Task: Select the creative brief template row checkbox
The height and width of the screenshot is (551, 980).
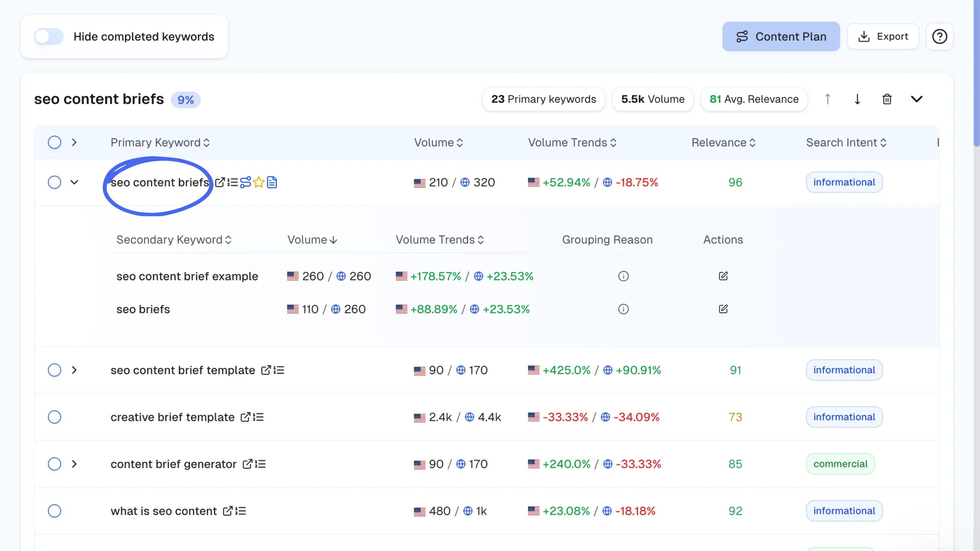Action: coord(54,417)
